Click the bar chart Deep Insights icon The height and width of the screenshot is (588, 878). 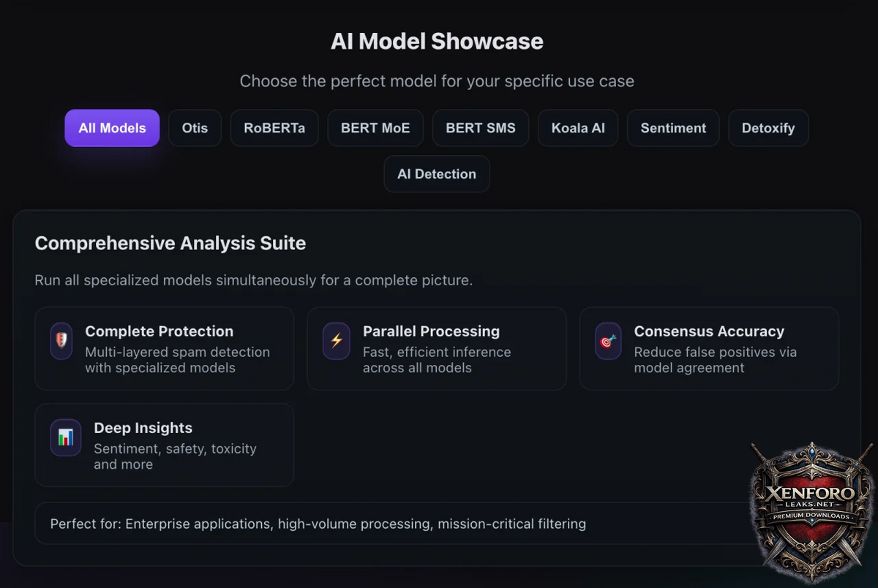[66, 437]
